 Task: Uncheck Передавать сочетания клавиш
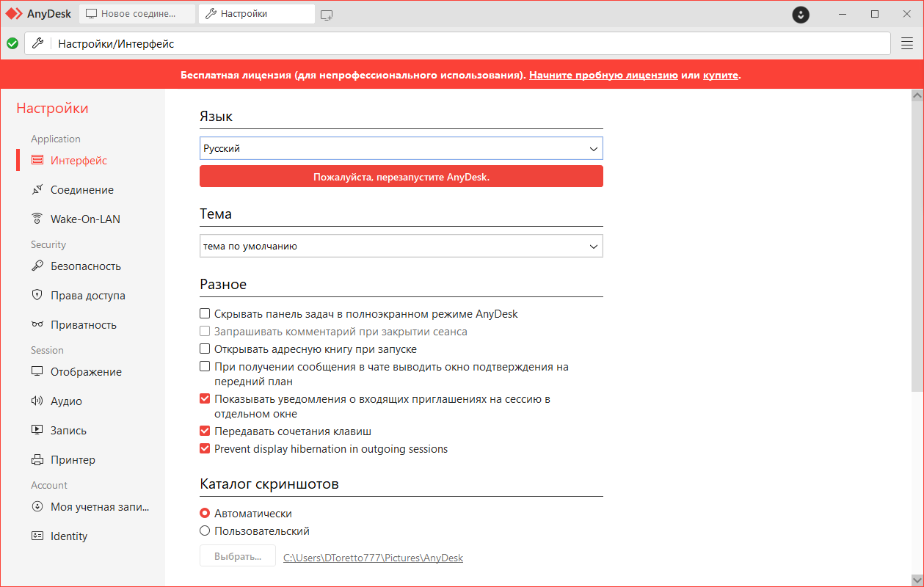pyautogui.click(x=205, y=431)
